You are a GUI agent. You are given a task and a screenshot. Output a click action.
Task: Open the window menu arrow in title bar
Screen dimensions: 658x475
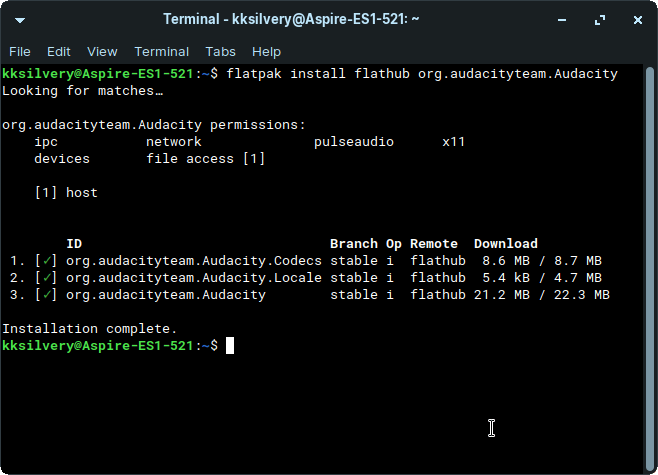point(21,20)
